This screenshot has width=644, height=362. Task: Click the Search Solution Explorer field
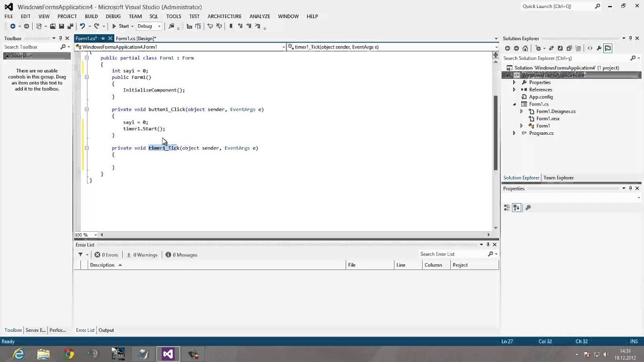(x=566, y=58)
